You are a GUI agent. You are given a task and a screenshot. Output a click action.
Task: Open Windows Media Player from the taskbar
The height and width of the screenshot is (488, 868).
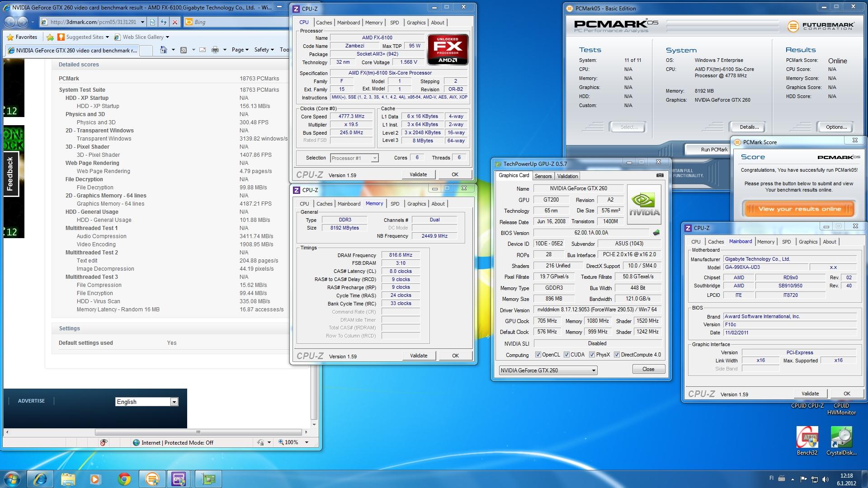[95, 479]
